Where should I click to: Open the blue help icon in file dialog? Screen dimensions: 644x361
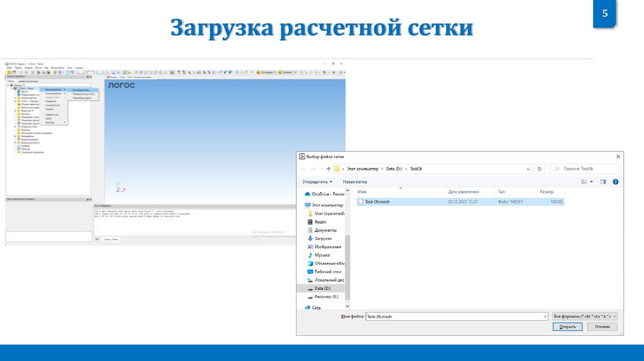coord(615,182)
